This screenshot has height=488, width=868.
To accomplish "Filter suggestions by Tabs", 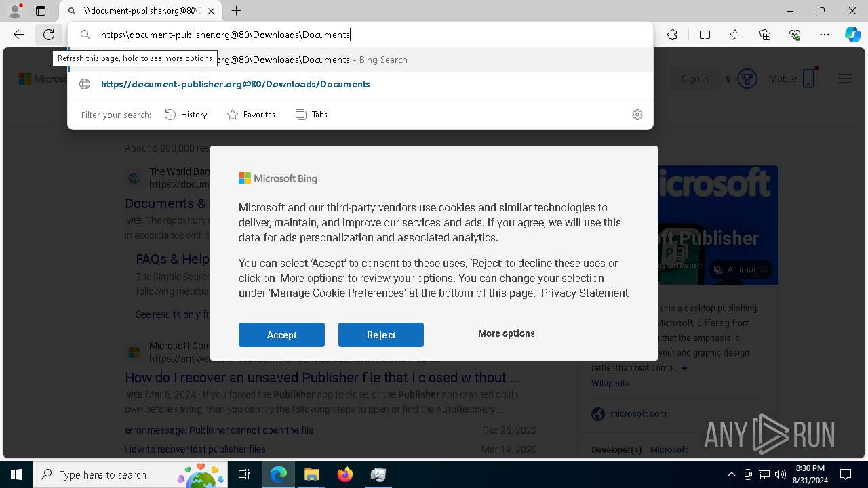I will click(312, 115).
